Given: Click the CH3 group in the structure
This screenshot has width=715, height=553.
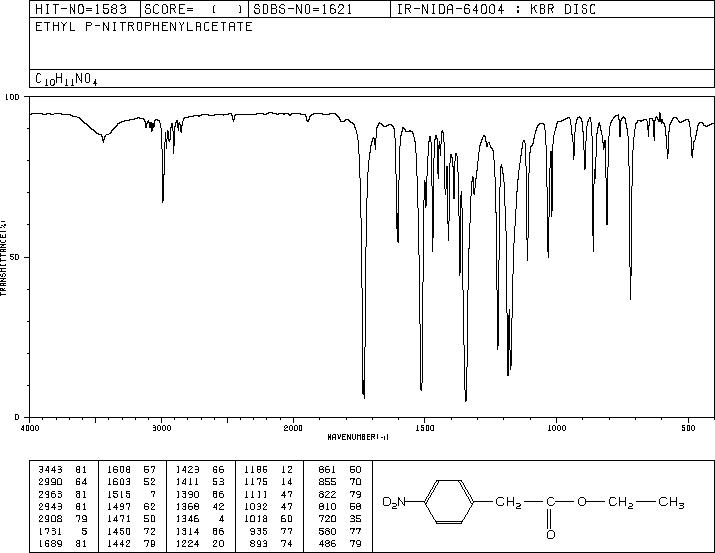Looking at the screenshot, I should tap(671, 503).
